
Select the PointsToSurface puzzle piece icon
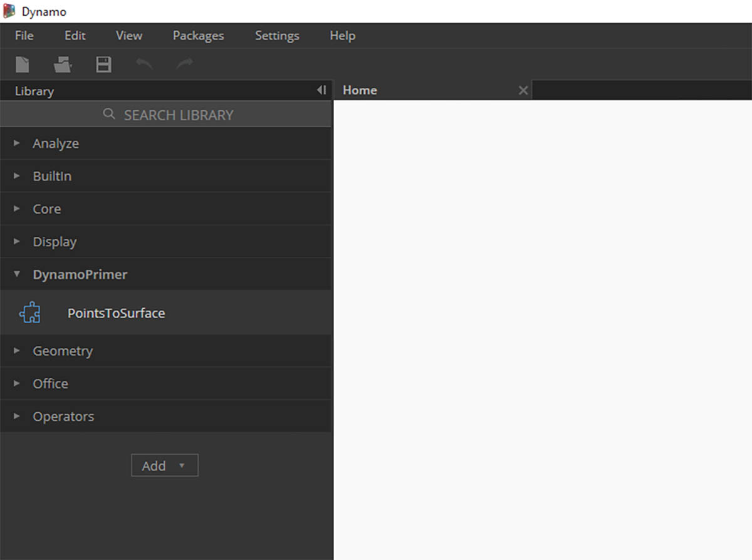tap(30, 313)
